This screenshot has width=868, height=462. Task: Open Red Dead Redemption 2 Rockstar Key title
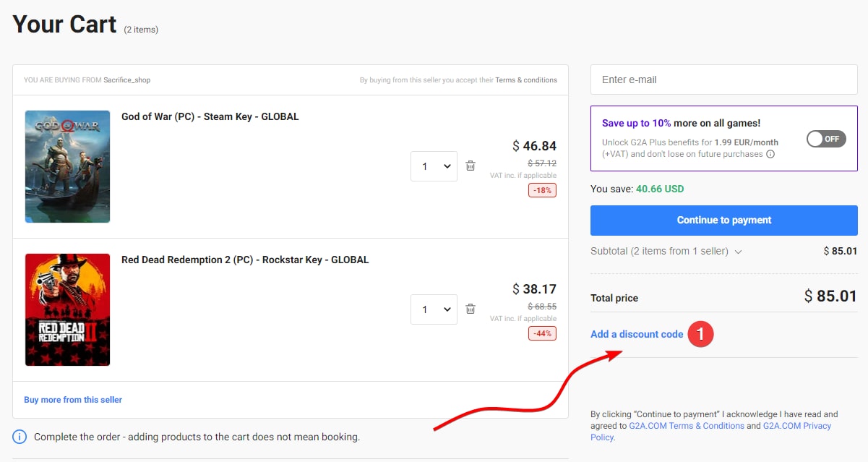point(245,260)
